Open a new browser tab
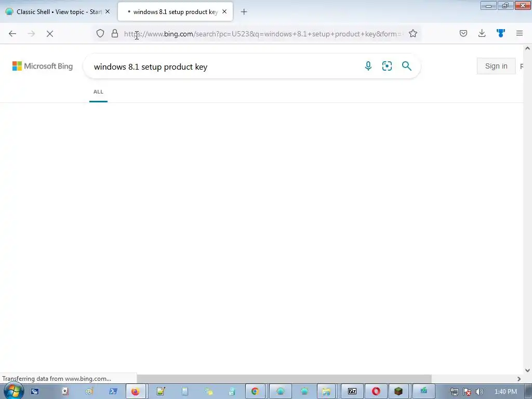This screenshot has height=399, width=532. [x=244, y=12]
